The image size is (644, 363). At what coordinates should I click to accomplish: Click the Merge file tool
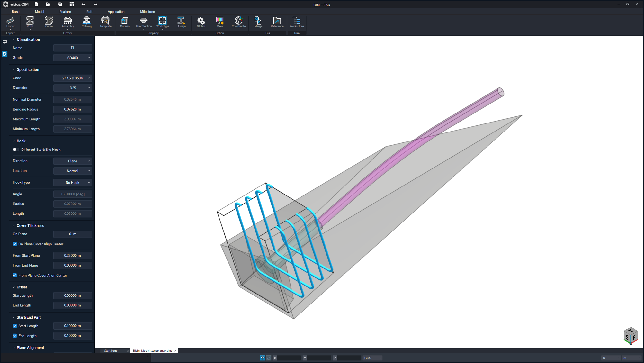[258, 22]
